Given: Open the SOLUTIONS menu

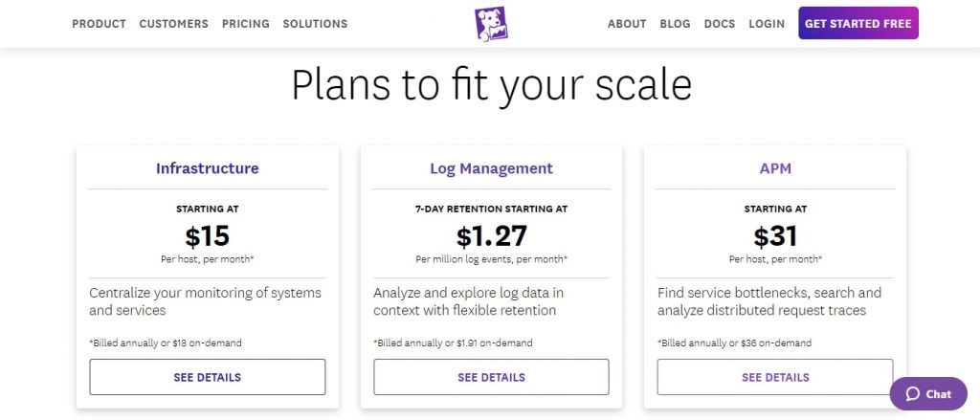Looking at the screenshot, I should 315,24.
